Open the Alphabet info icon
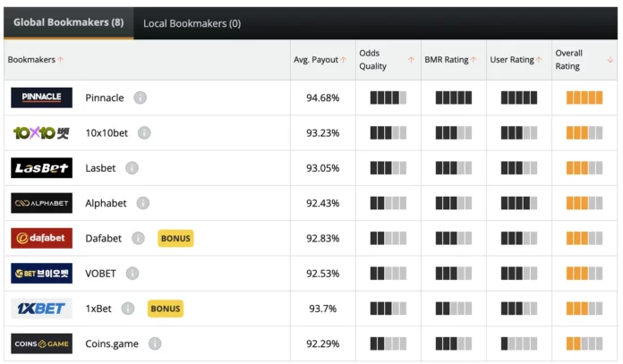The height and width of the screenshot is (364, 623). pyautogui.click(x=143, y=203)
